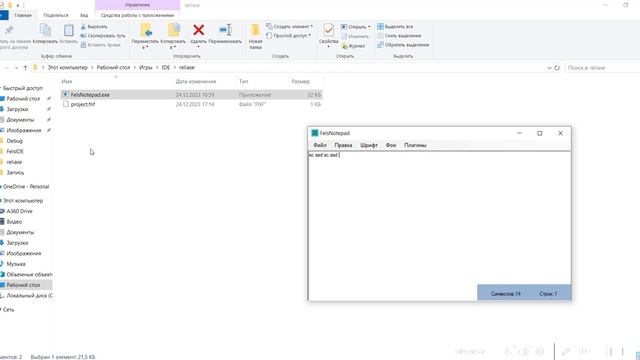Image resolution: width=640 pixels, height=360 pixels.
Task: Select Videos in the sidebar
Action: pos(14,222)
